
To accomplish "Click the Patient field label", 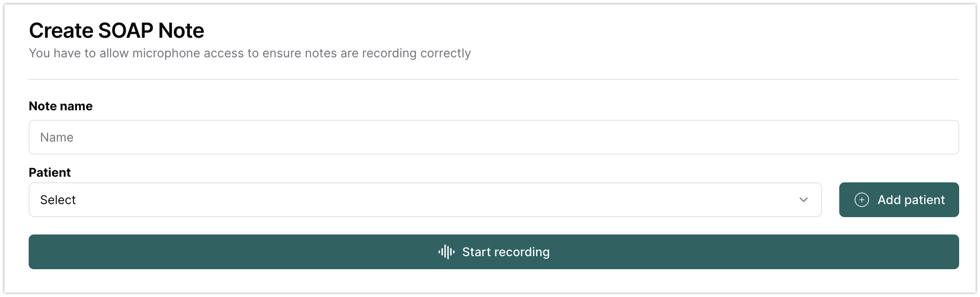I will [x=50, y=172].
